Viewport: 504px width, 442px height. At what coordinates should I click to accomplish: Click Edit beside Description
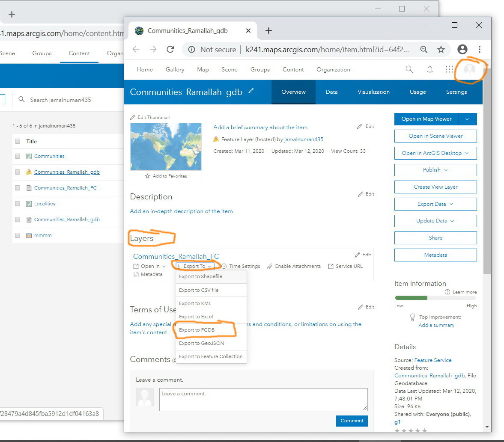pos(366,194)
